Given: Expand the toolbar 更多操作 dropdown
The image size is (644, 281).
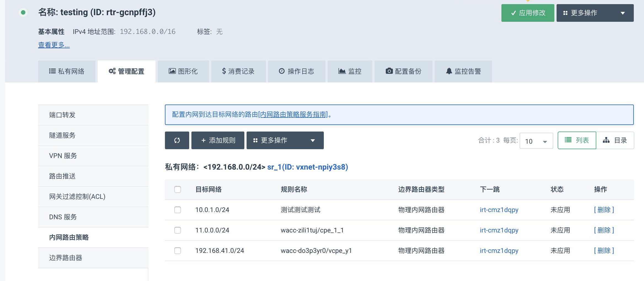Looking at the screenshot, I should [285, 140].
